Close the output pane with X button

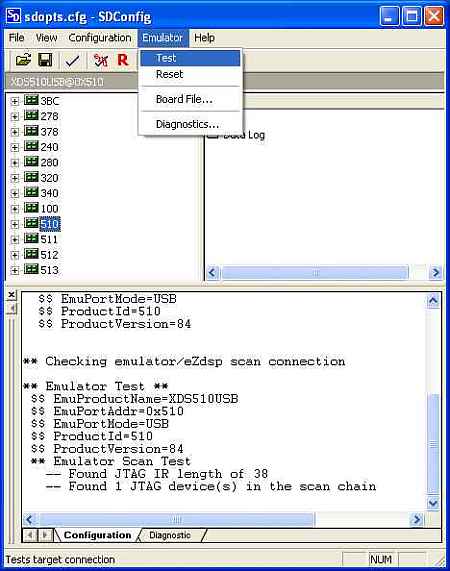(12, 295)
